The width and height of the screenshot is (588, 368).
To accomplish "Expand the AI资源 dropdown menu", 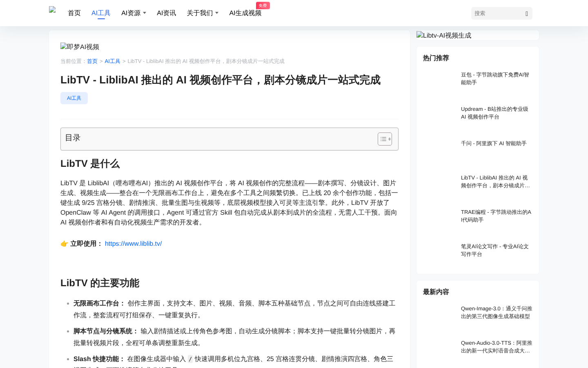I will pos(134,13).
